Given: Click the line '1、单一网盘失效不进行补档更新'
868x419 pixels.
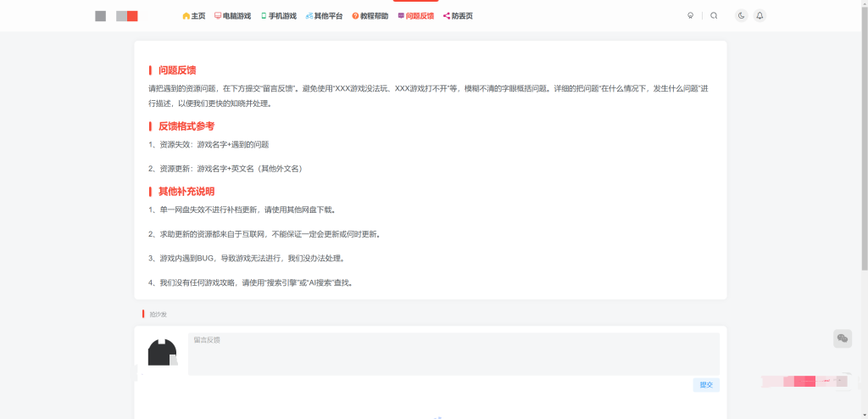Looking at the screenshot, I should [242, 210].
